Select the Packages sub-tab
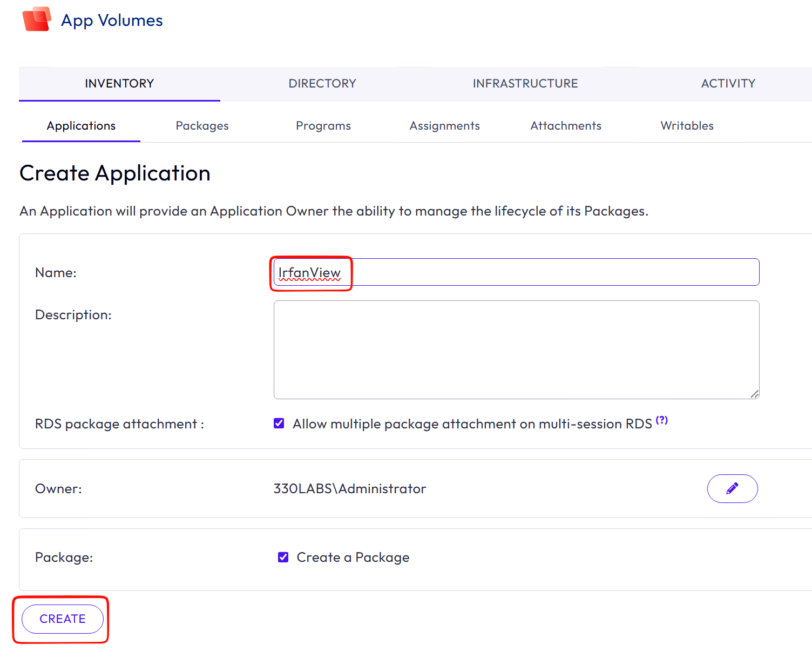The width and height of the screenshot is (812, 658). coord(202,126)
